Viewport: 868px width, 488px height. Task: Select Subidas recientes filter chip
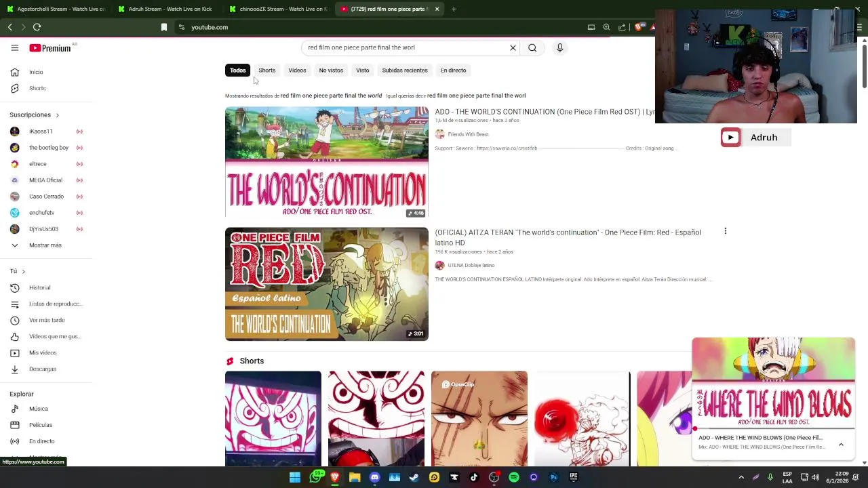405,70
